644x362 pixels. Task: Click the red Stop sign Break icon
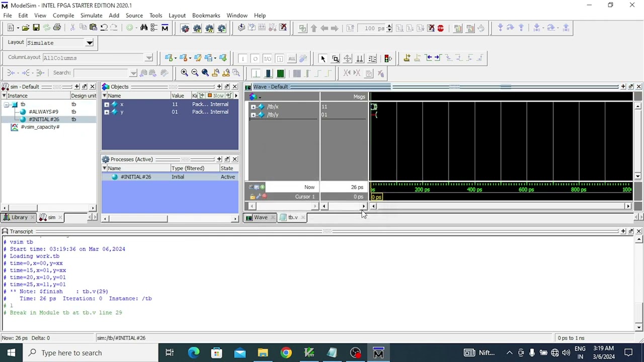coord(441,28)
